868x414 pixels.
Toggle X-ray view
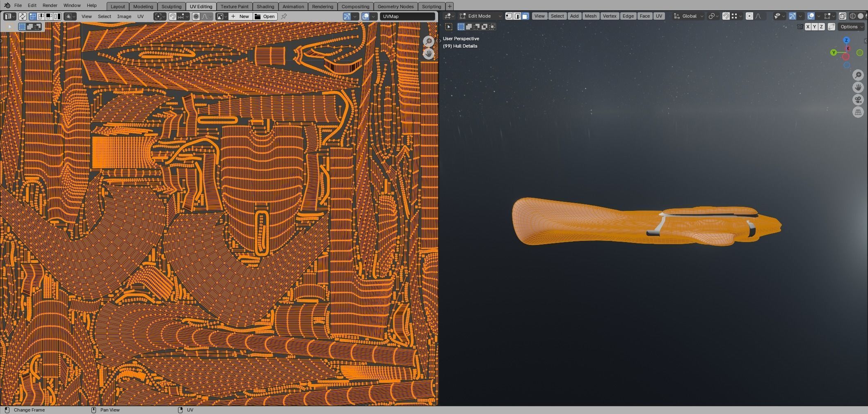click(x=842, y=16)
